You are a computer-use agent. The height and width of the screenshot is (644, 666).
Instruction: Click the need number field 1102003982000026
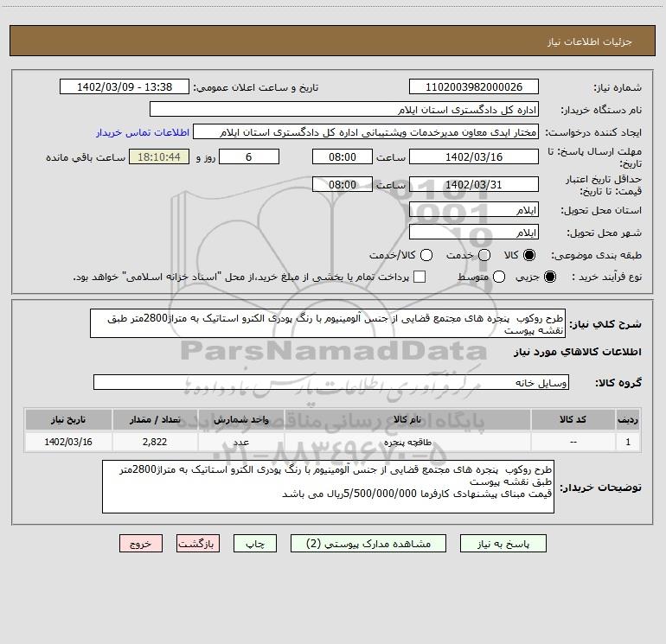tap(474, 87)
